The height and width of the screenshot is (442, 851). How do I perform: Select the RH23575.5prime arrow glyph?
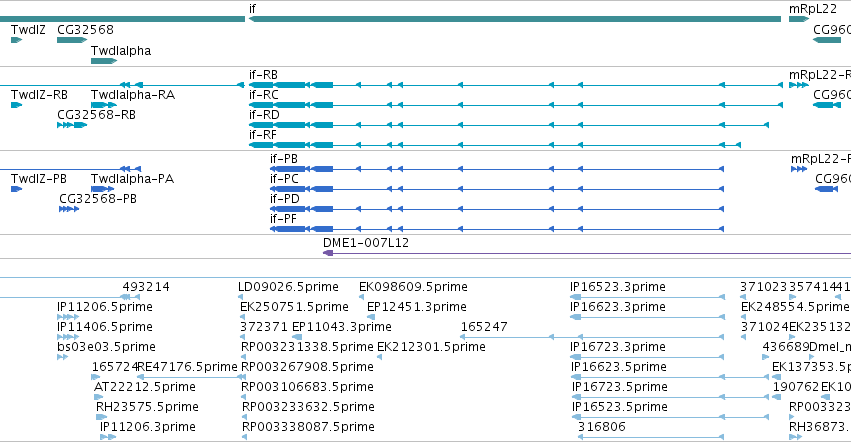click(101, 417)
